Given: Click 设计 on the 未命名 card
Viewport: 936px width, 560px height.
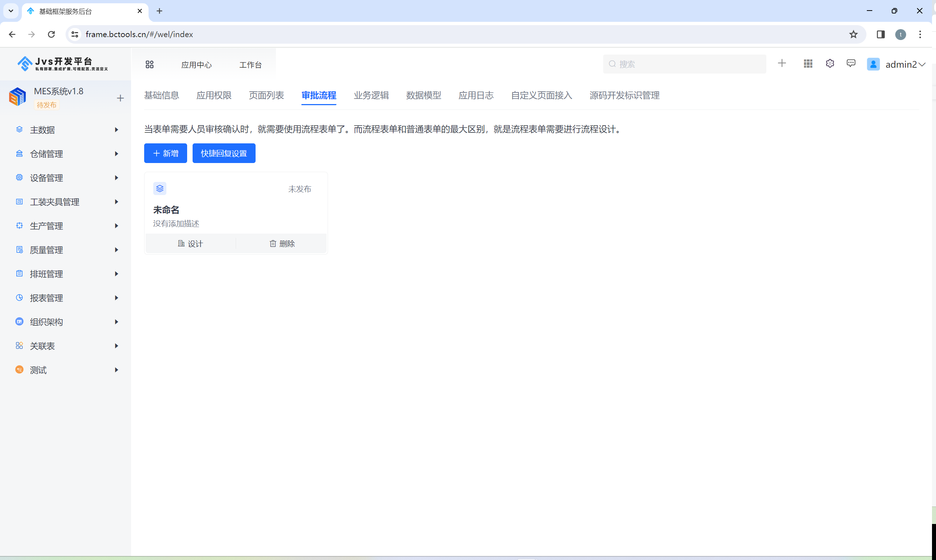Looking at the screenshot, I should coord(191,244).
